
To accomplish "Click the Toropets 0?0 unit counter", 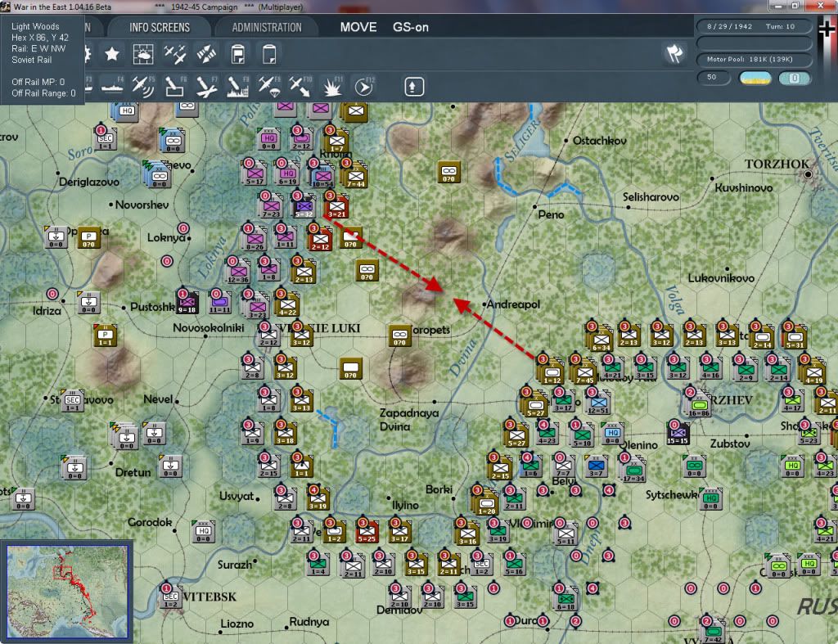I will (400, 336).
